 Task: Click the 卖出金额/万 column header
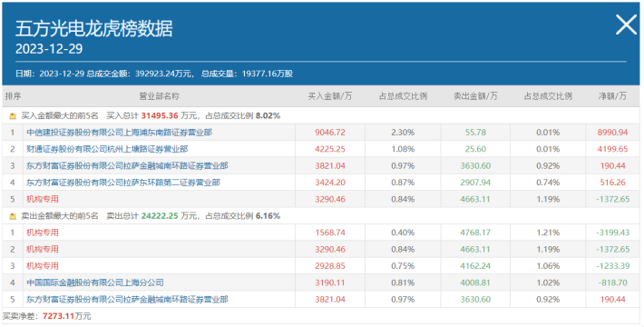[x=475, y=96]
